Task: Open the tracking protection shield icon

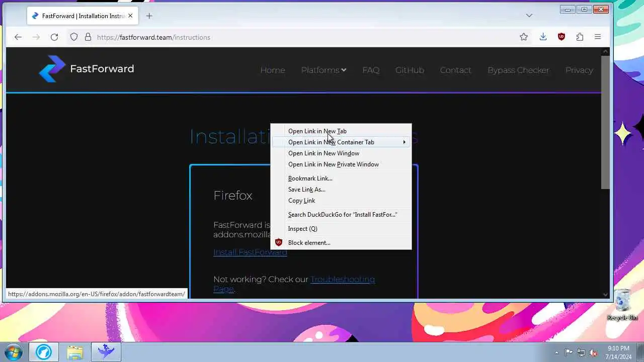Action: [74, 37]
